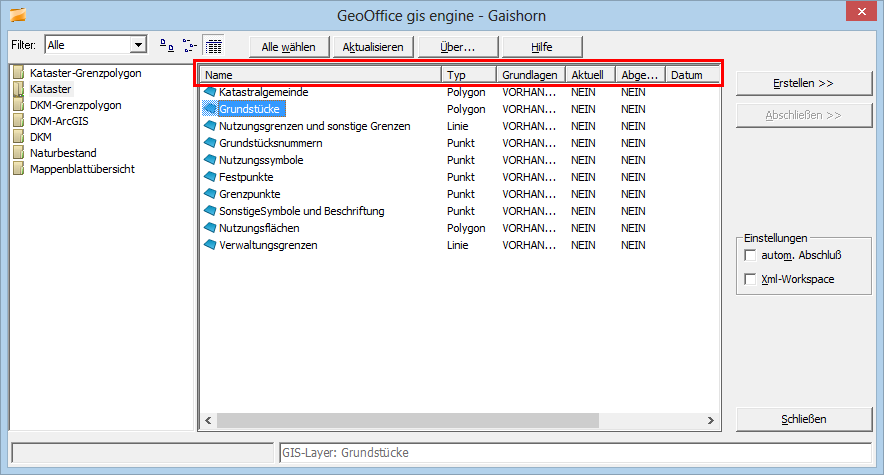Click the layer icon beside Grundstücke

pyautogui.click(x=210, y=108)
